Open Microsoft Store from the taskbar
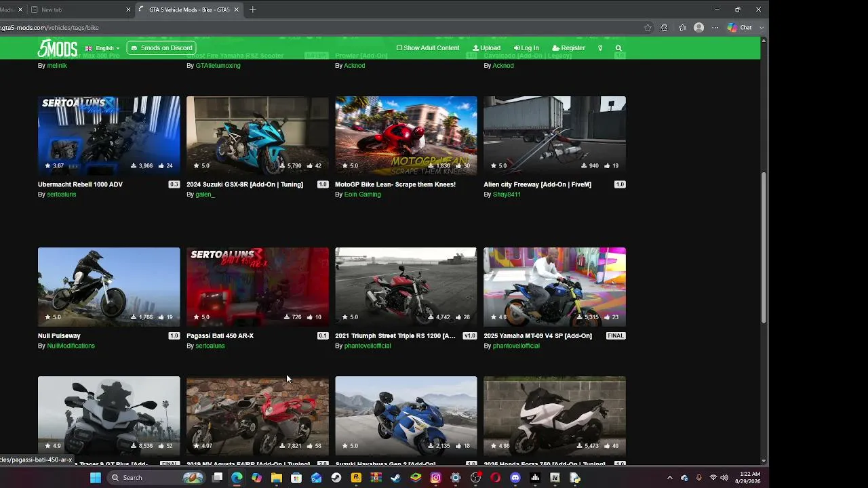The image size is (868, 488). 296,478
